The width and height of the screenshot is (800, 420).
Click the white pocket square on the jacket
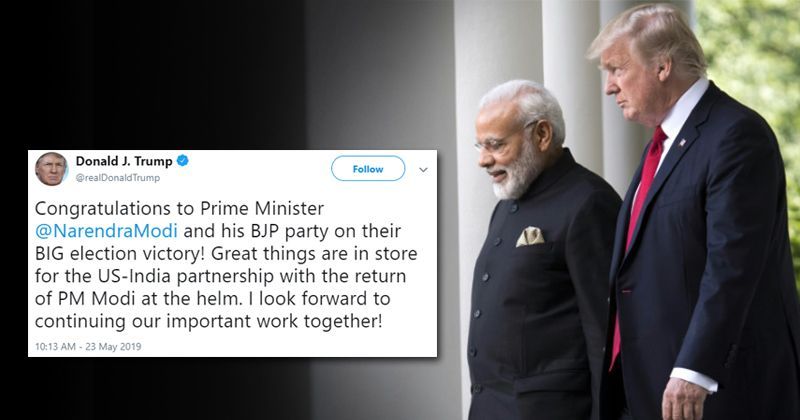coord(530,236)
